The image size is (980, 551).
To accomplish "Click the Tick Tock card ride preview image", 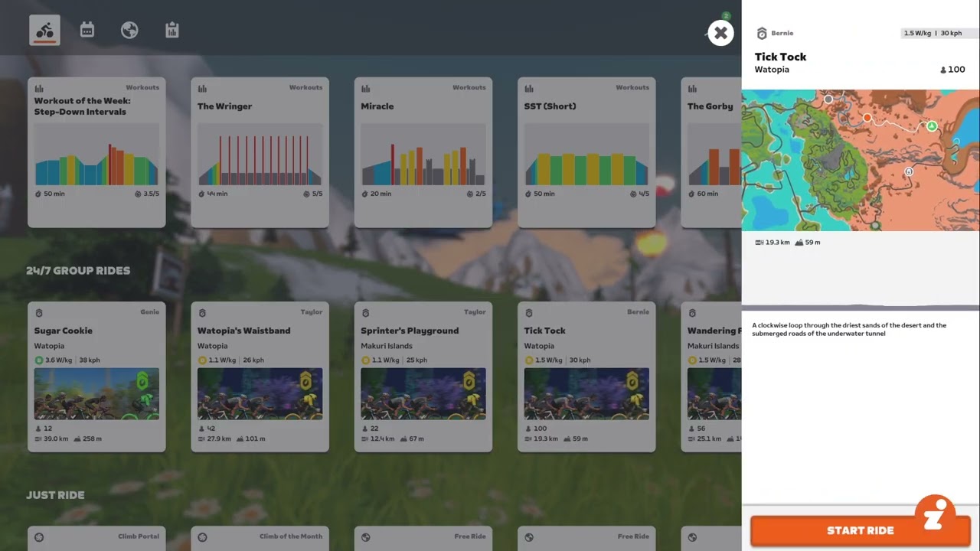I will (x=586, y=394).
